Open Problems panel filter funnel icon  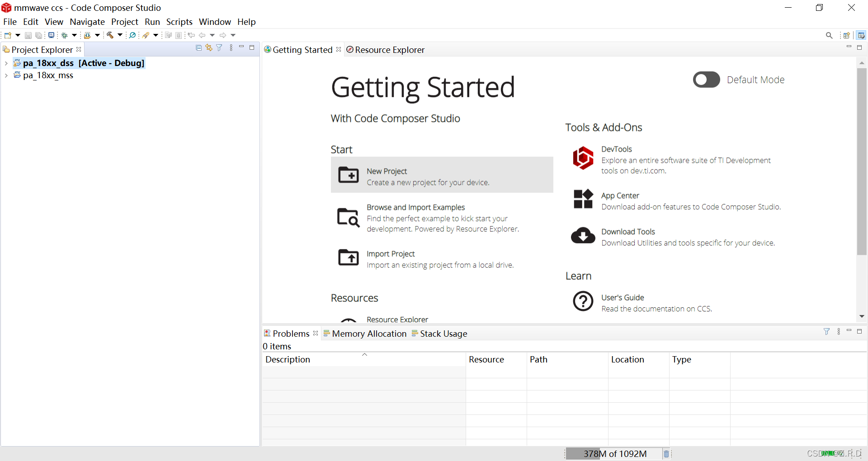[827, 332]
